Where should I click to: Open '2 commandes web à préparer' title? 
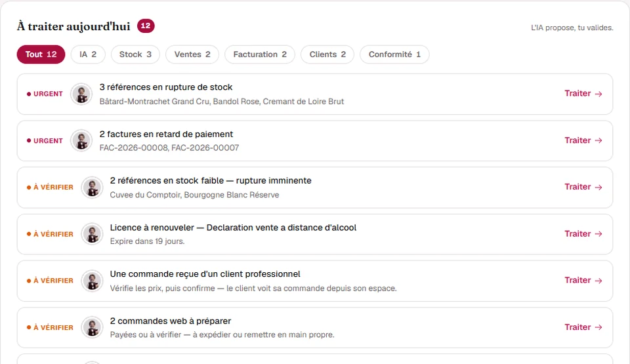(x=171, y=321)
